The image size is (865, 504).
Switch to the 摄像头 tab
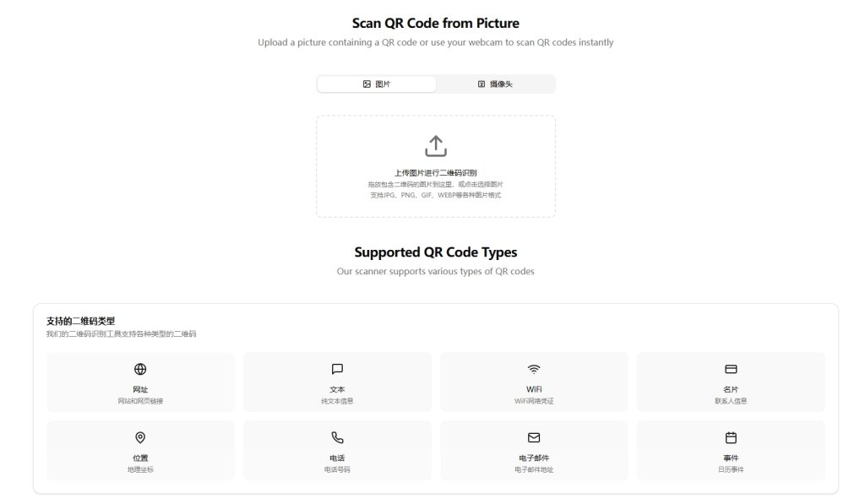point(495,84)
